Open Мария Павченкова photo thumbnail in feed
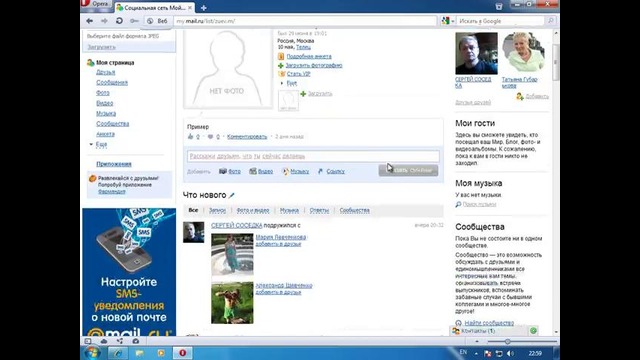The height and width of the screenshot is (360, 640). (232, 253)
